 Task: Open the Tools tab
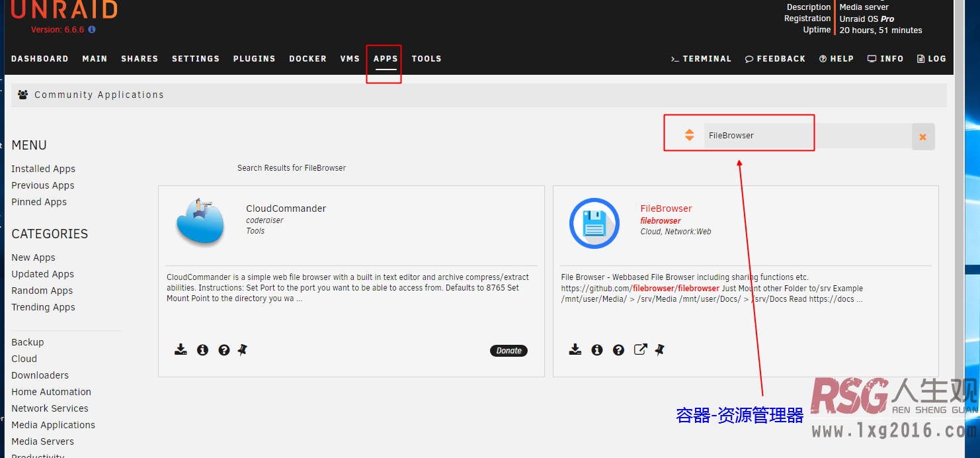pos(427,59)
